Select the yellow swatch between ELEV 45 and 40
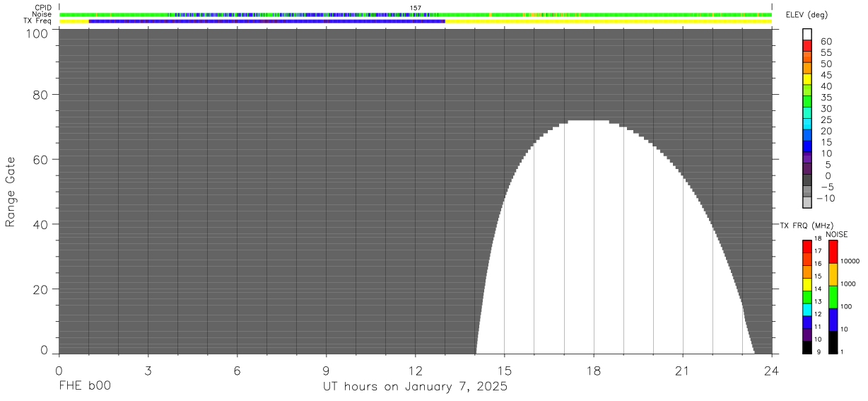 pyautogui.click(x=807, y=79)
